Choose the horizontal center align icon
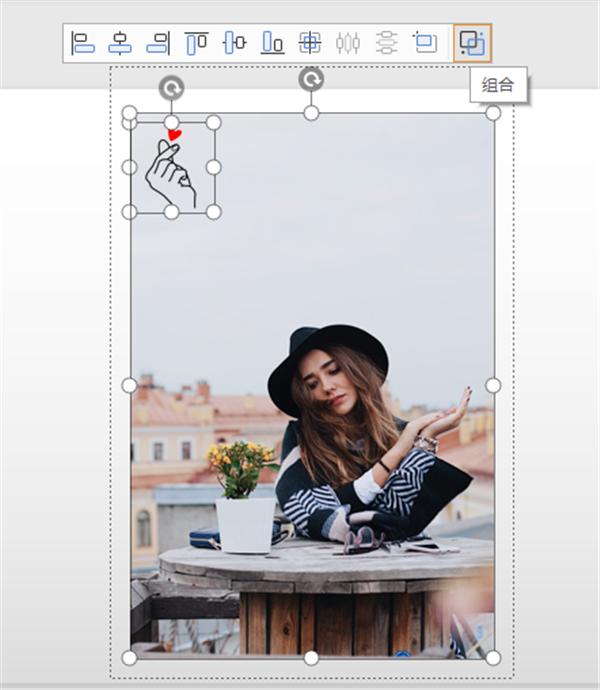 click(120, 43)
